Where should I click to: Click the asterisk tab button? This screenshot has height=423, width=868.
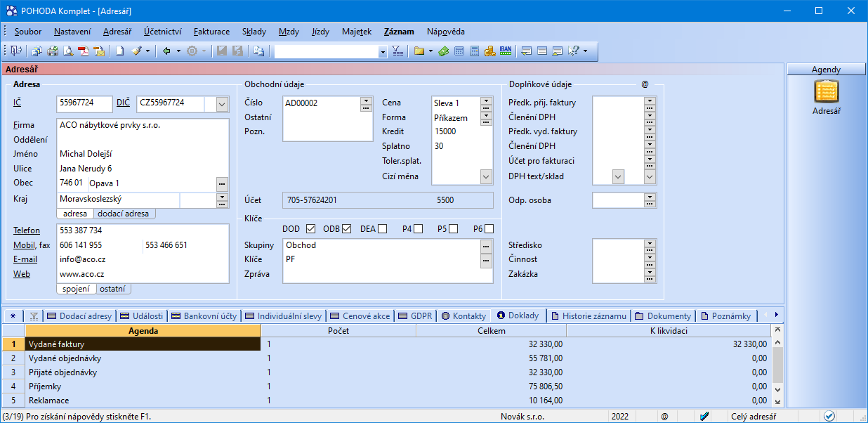tap(13, 316)
